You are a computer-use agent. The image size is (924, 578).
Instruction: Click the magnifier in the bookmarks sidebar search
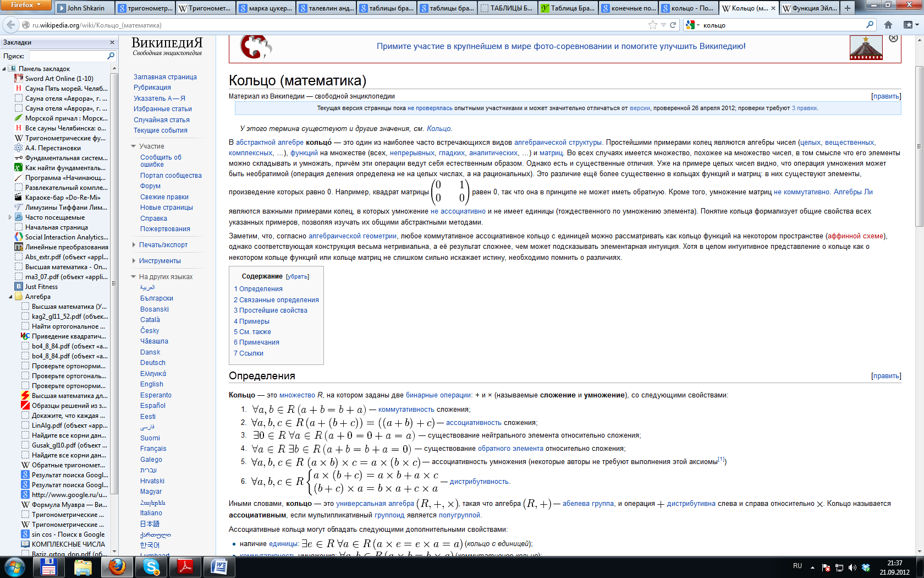point(111,56)
